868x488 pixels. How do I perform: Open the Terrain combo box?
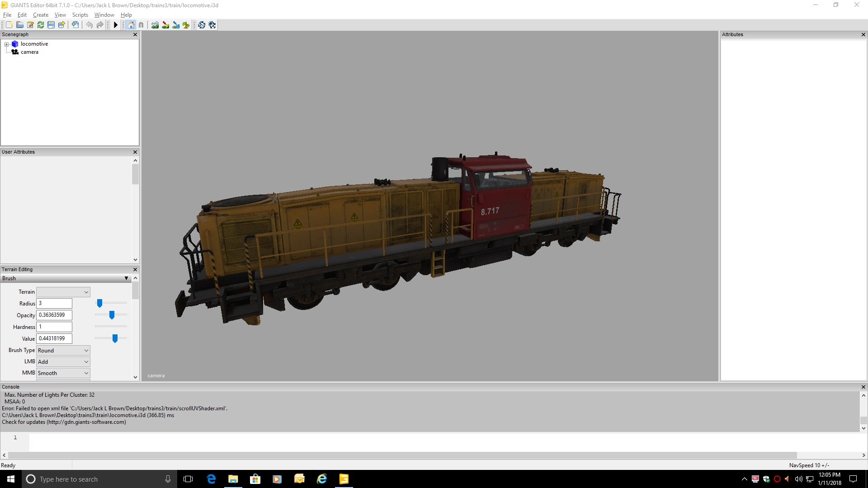[63, 292]
